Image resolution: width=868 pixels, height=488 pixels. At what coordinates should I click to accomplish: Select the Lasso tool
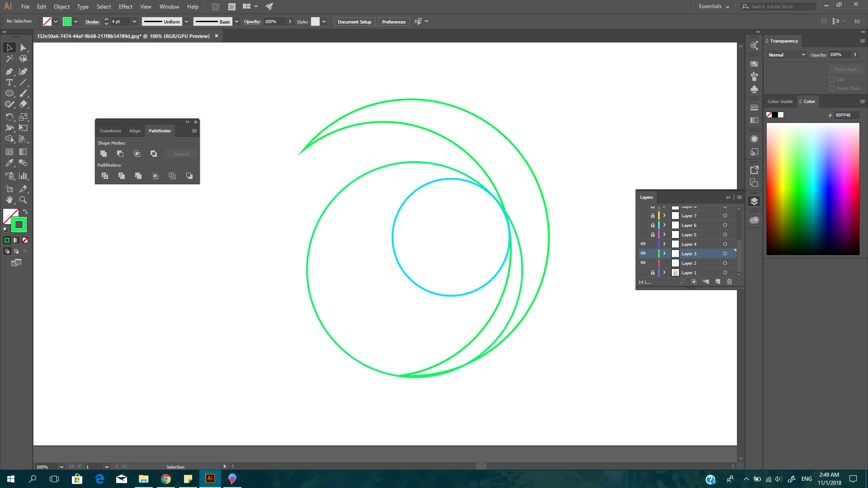tap(23, 59)
